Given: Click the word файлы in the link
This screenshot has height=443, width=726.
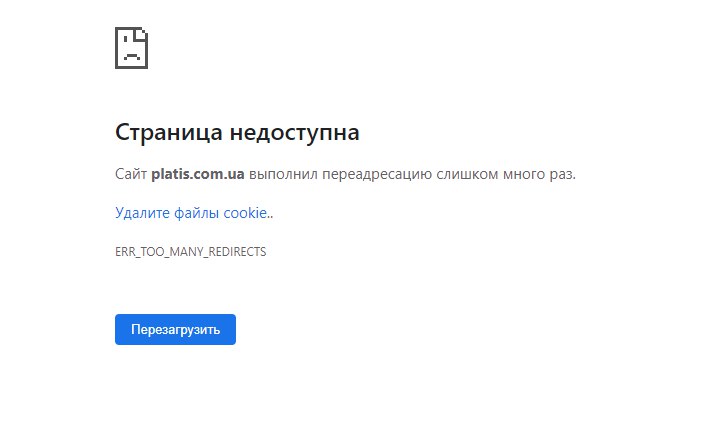Looking at the screenshot, I should (x=197, y=213).
